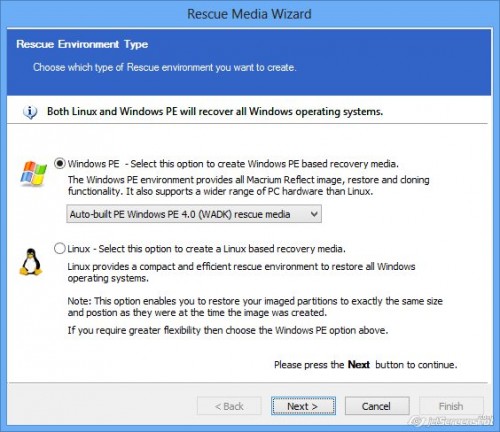Click the watermark logo in bottom-right corner
The width and height of the screenshot is (500, 432).
click(452, 421)
